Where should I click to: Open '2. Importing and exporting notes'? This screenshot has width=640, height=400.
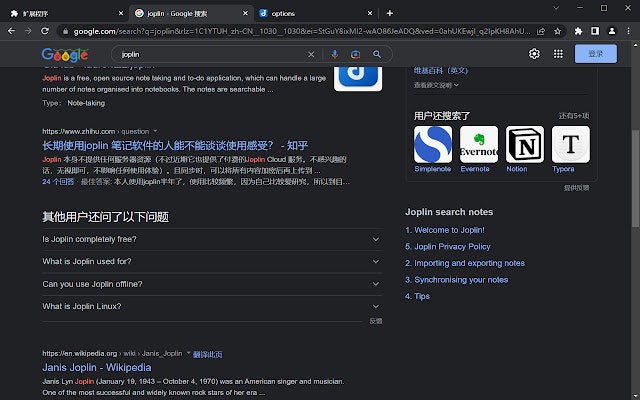tap(465, 263)
